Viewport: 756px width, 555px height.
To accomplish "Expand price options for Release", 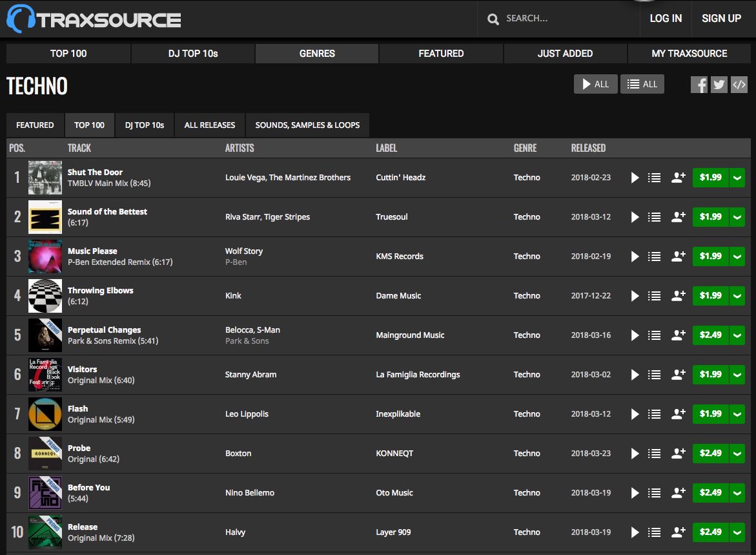I will (737, 532).
